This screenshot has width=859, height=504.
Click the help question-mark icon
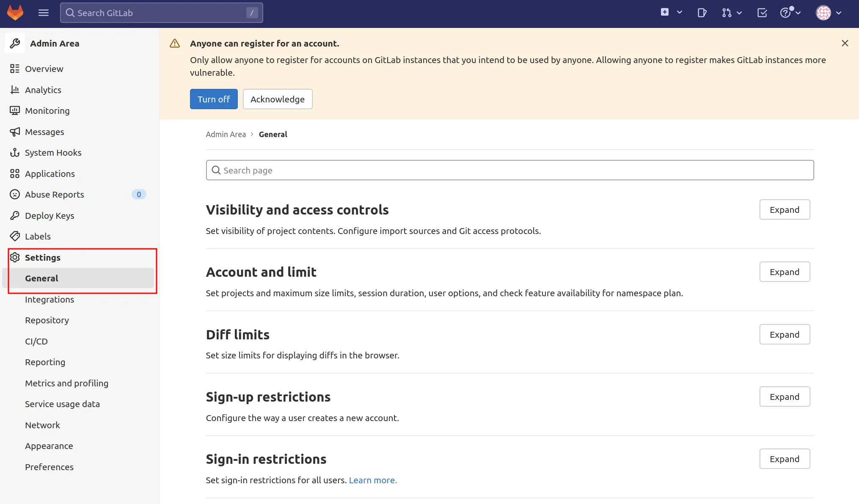pos(786,13)
